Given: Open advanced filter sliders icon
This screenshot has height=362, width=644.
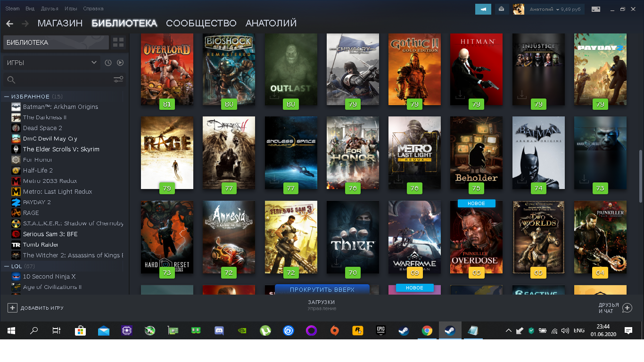Looking at the screenshot, I should pyautogui.click(x=118, y=80).
